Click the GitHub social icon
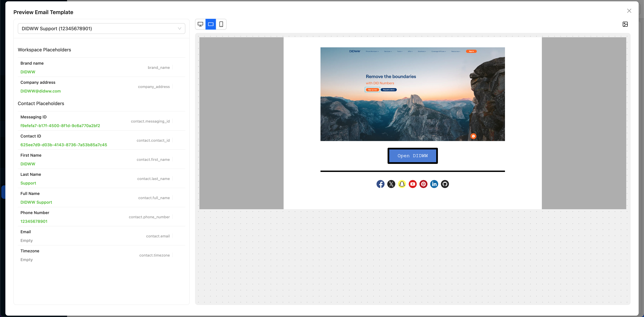Image resolution: width=644 pixels, height=317 pixels. pyautogui.click(x=445, y=184)
